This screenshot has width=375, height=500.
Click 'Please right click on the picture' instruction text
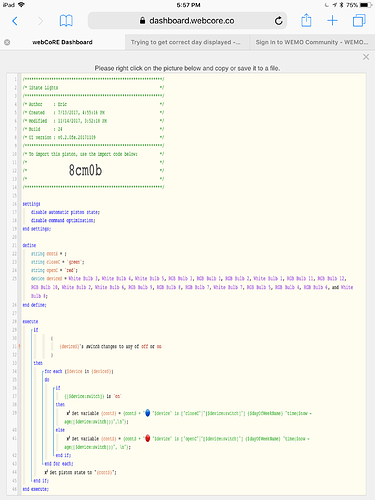[x=187, y=68]
